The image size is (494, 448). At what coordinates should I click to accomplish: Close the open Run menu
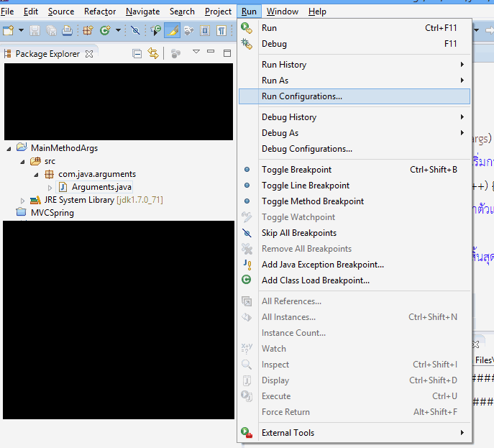tap(249, 12)
